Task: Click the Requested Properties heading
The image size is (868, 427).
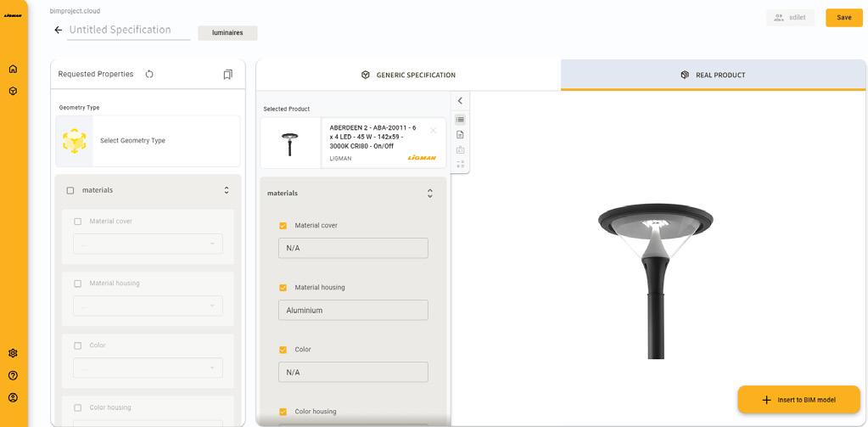Action: (x=96, y=74)
